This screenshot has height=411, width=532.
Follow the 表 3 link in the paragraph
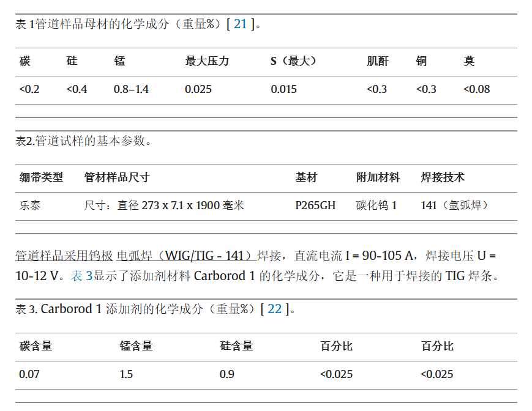pos(81,276)
